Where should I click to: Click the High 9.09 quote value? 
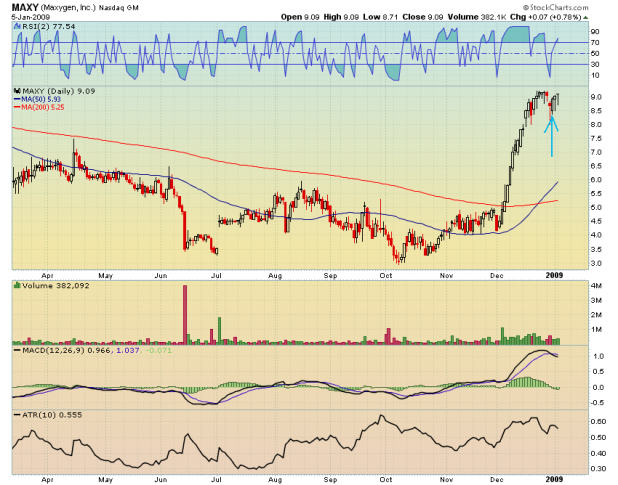point(341,17)
